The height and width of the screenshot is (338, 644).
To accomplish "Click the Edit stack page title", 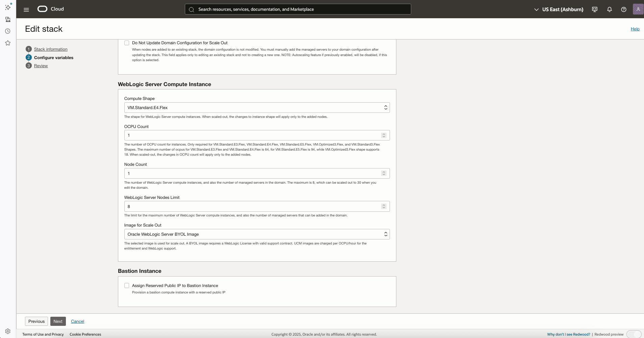I will tap(44, 29).
